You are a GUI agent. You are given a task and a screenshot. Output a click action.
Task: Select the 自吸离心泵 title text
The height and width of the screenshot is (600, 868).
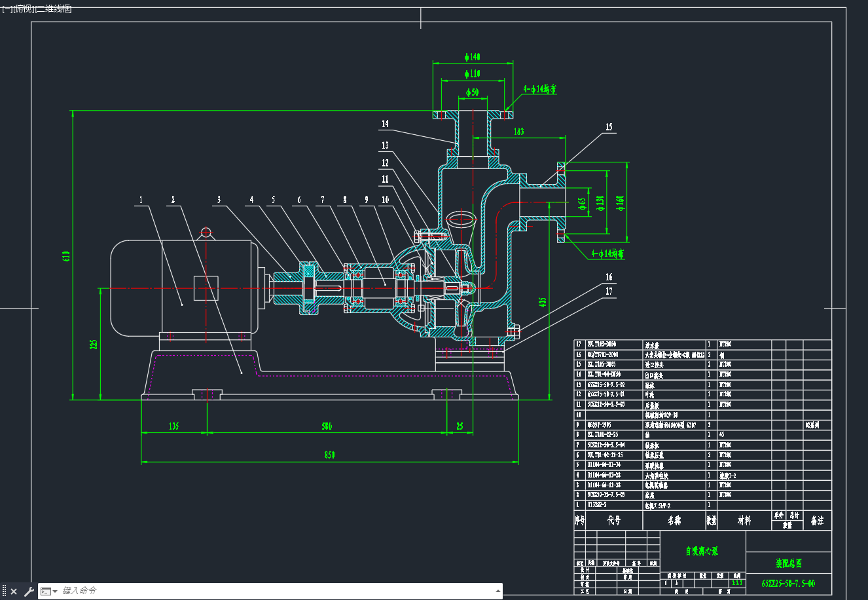point(702,552)
